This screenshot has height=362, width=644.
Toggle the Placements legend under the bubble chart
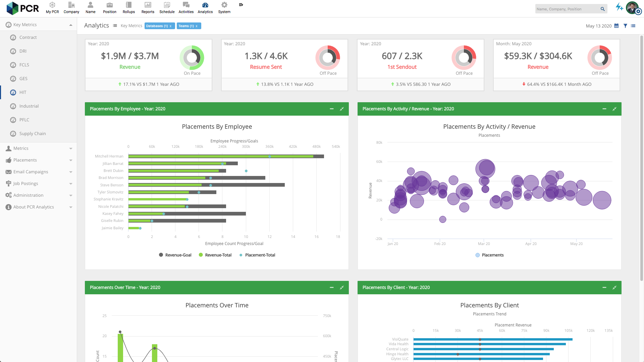click(489, 255)
